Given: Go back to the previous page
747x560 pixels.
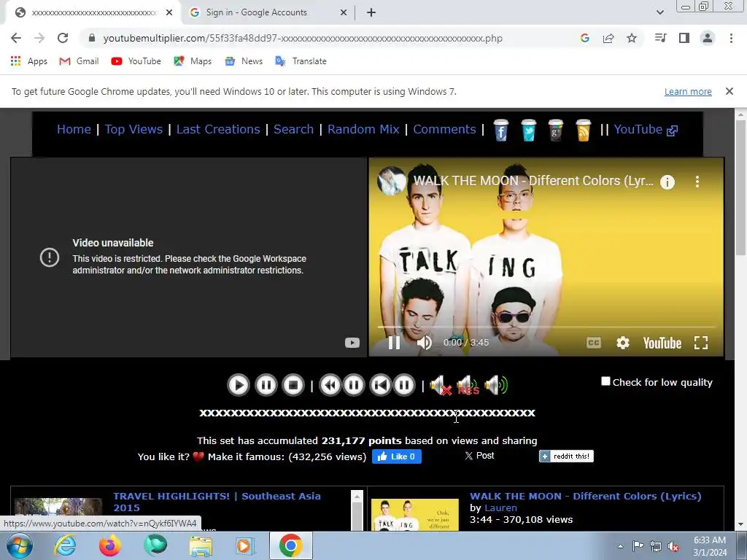Looking at the screenshot, I should (16, 38).
